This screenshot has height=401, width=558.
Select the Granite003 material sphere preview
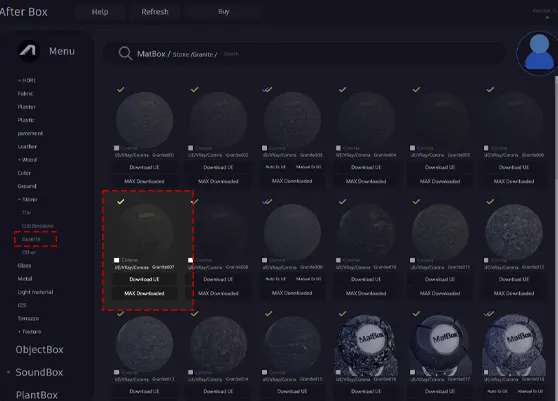click(x=292, y=120)
